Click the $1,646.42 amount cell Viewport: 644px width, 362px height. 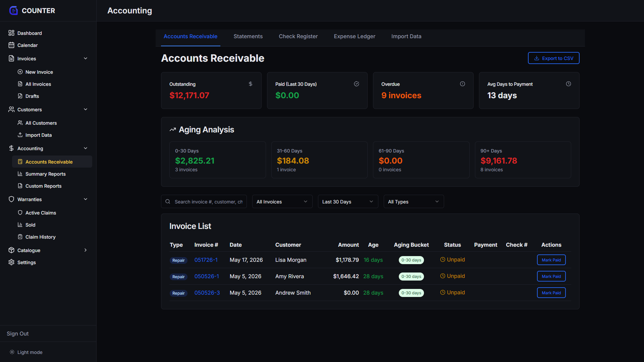[346, 276]
